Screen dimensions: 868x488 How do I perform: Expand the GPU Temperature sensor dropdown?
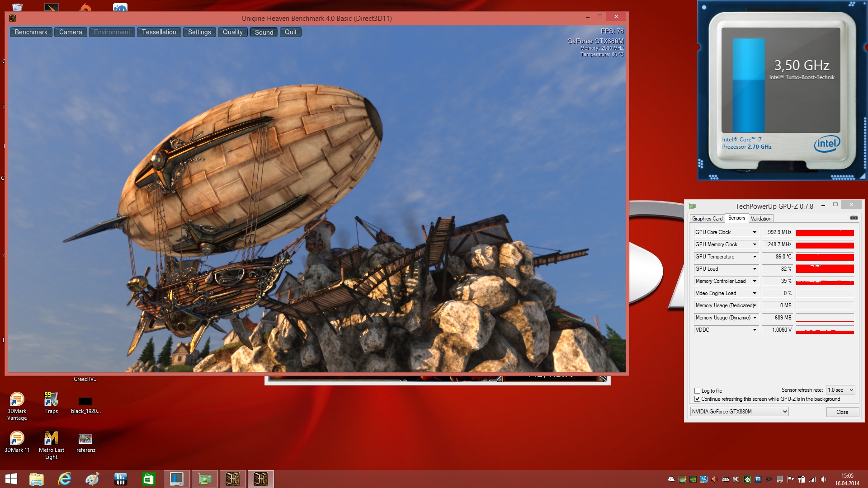pos(755,257)
